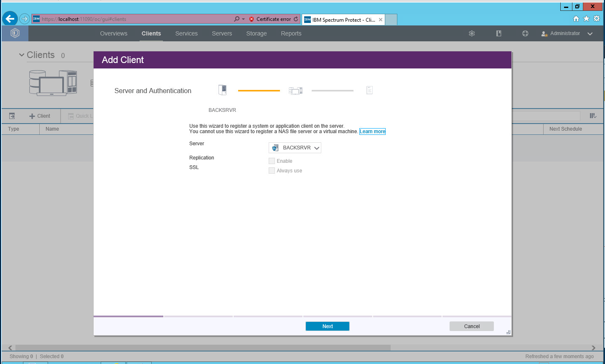Open the Learn more link
605x364 pixels.
click(372, 131)
